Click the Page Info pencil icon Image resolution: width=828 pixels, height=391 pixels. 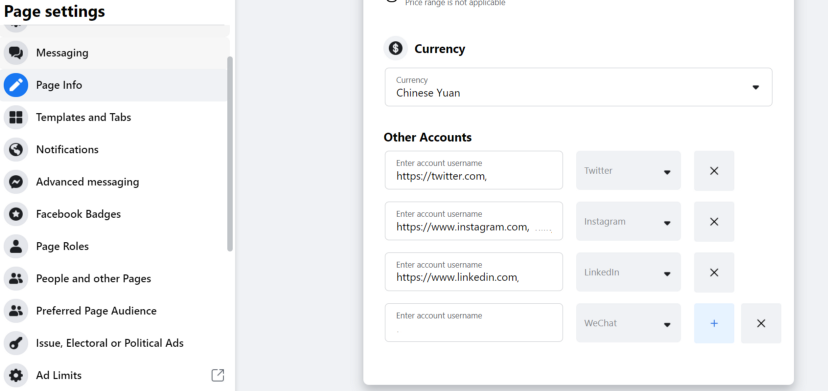pos(16,85)
